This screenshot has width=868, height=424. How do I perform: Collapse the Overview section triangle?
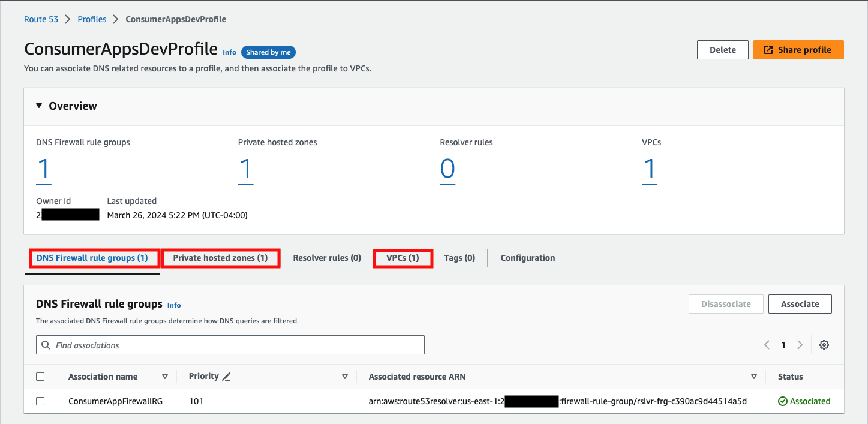39,106
